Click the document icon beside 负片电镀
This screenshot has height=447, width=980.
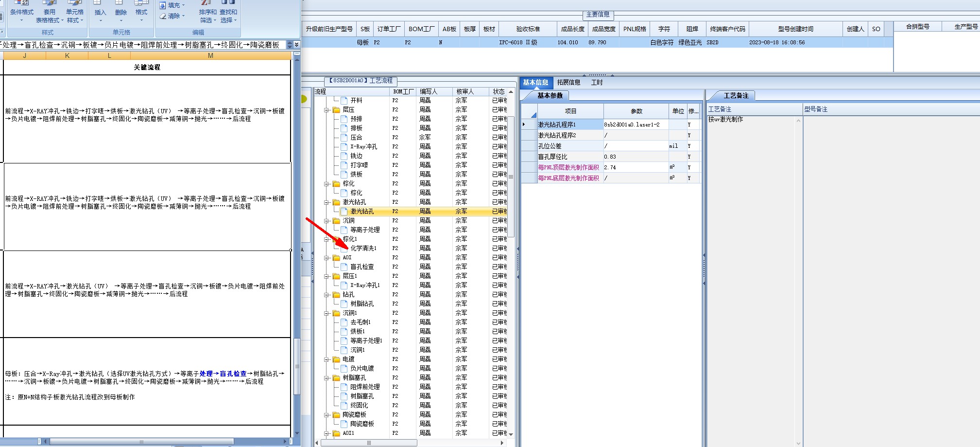coord(344,368)
